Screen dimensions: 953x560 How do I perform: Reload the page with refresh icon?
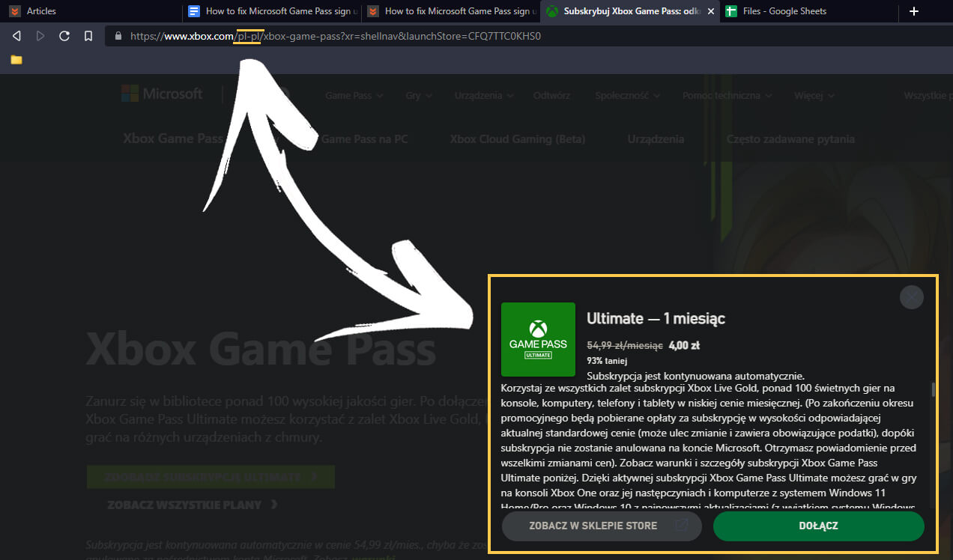point(64,36)
